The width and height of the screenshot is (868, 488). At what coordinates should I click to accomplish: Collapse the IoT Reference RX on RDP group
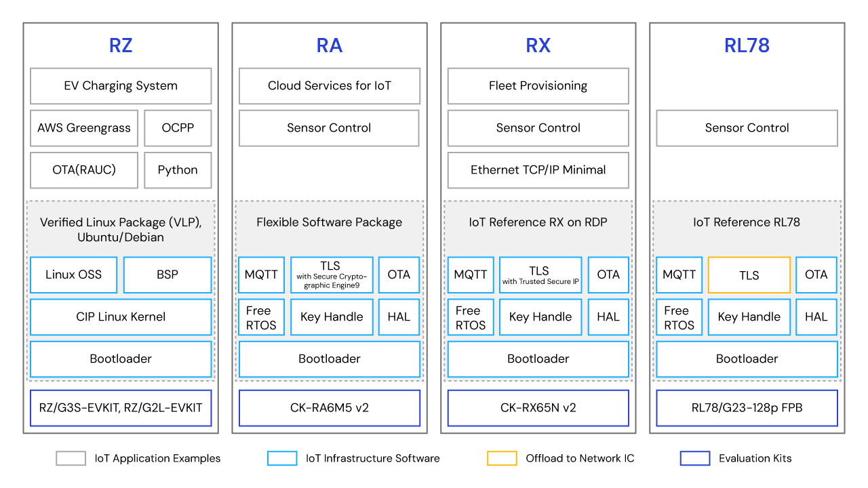(x=538, y=222)
